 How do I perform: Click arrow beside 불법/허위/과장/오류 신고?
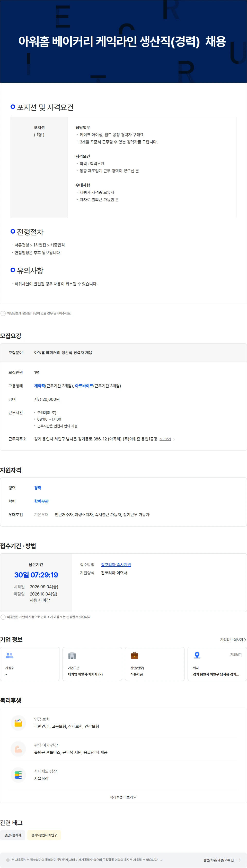240,860
